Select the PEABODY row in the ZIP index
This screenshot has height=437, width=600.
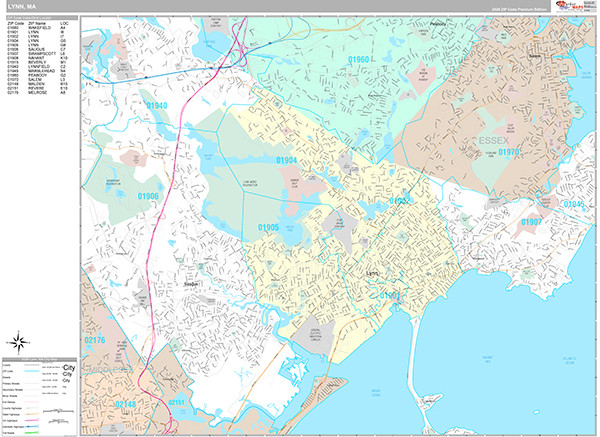click(37, 75)
